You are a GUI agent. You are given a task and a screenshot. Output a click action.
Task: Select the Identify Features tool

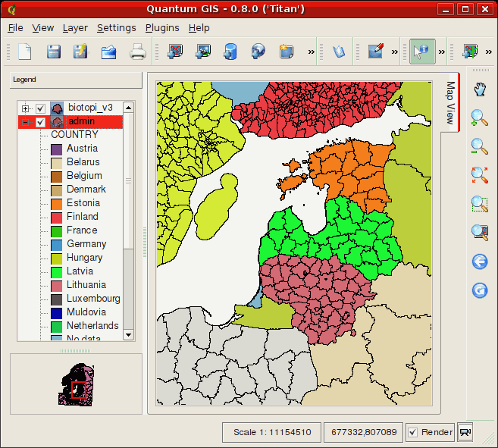[x=422, y=52]
